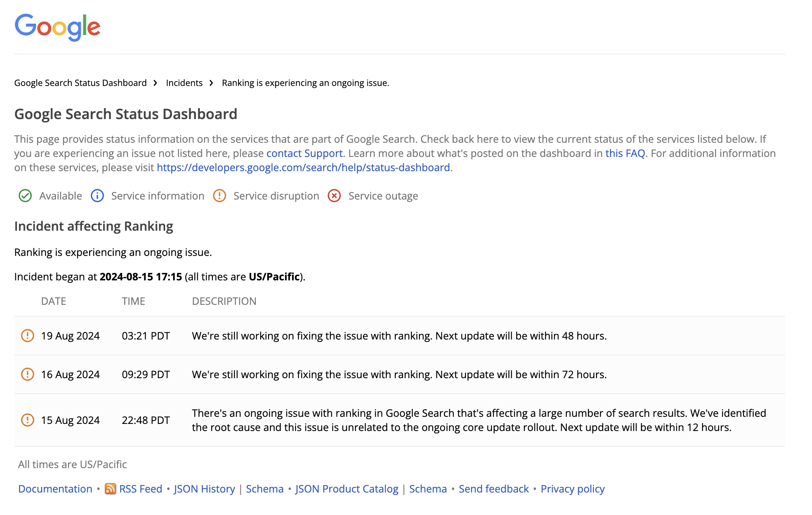
Task: Click the blue Service information icon
Action: (97, 196)
